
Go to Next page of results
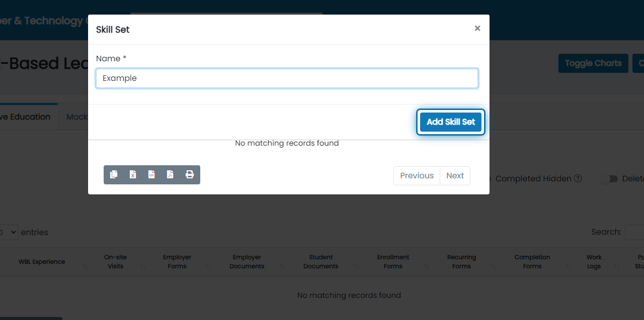tap(455, 176)
